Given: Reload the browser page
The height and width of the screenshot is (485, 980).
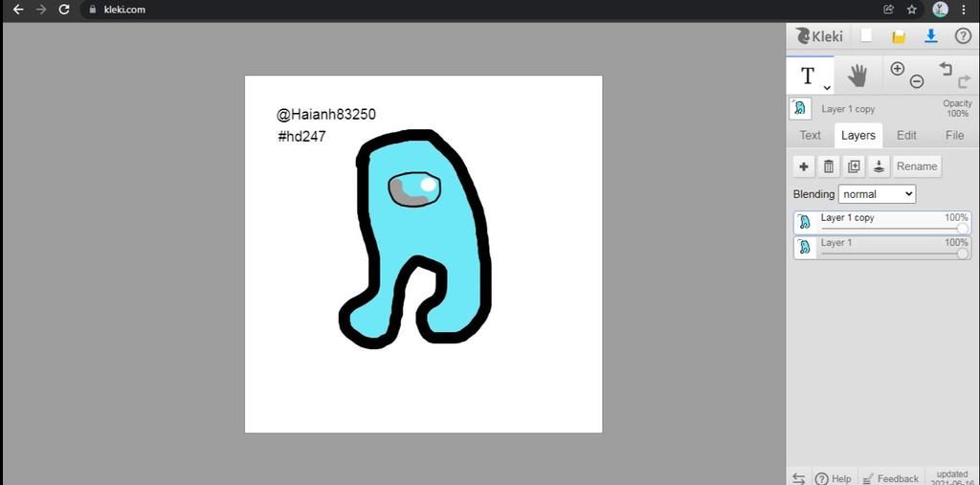Looking at the screenshot, I should click(64, 10).
